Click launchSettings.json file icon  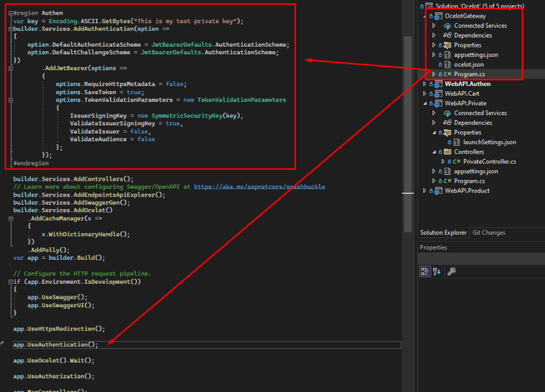(x=456, y=142)
